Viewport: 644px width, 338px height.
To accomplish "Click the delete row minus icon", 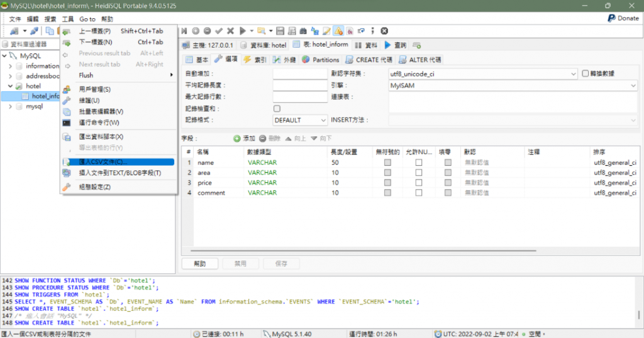I will [208, 31].
